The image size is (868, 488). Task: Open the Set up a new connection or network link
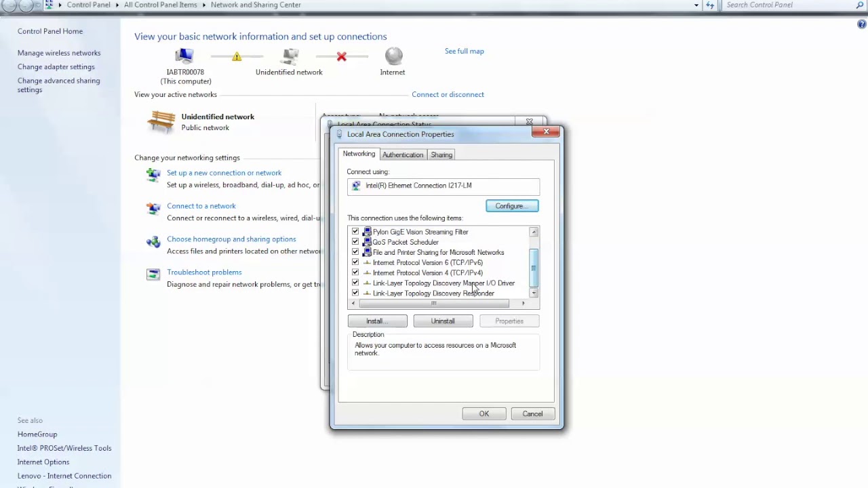[224, 173]
